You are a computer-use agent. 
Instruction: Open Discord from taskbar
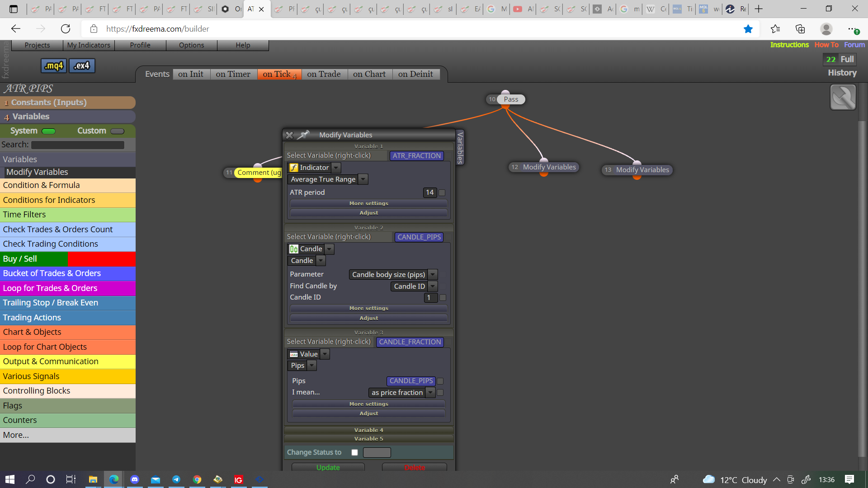pyautogui.click(x=135, y=479)
